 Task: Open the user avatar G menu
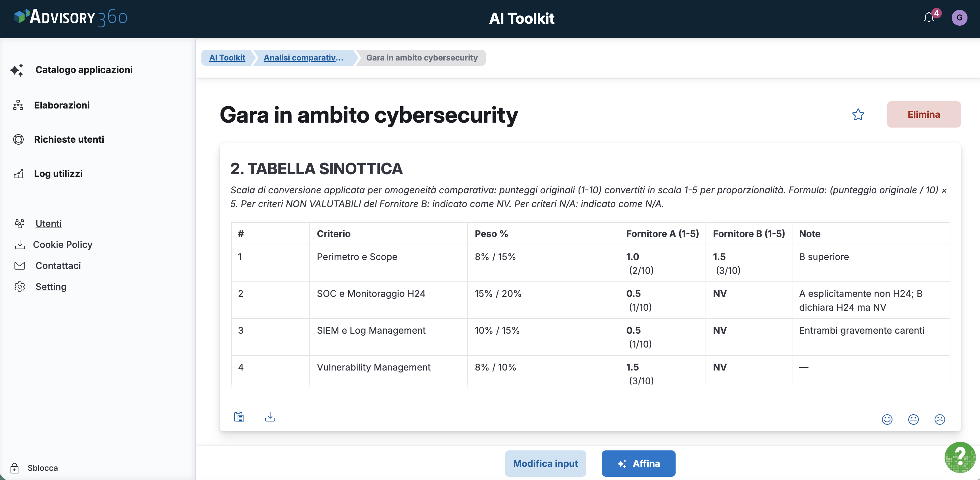pos(959,17)
